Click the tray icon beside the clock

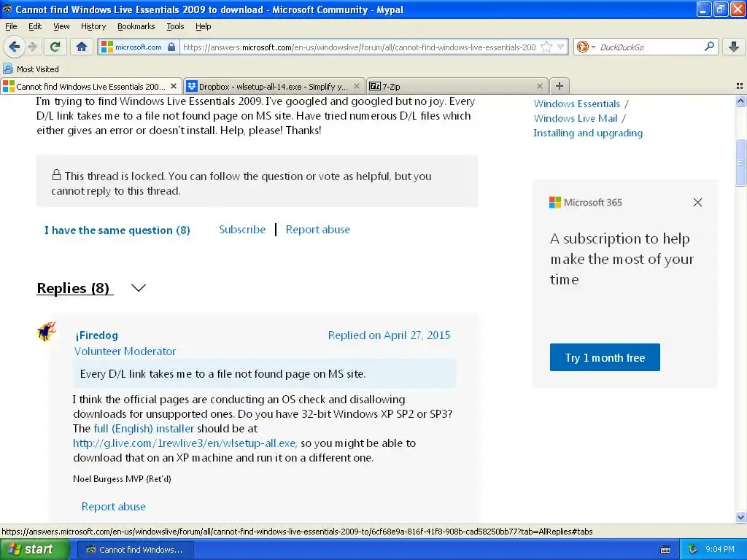pos(693,550)
